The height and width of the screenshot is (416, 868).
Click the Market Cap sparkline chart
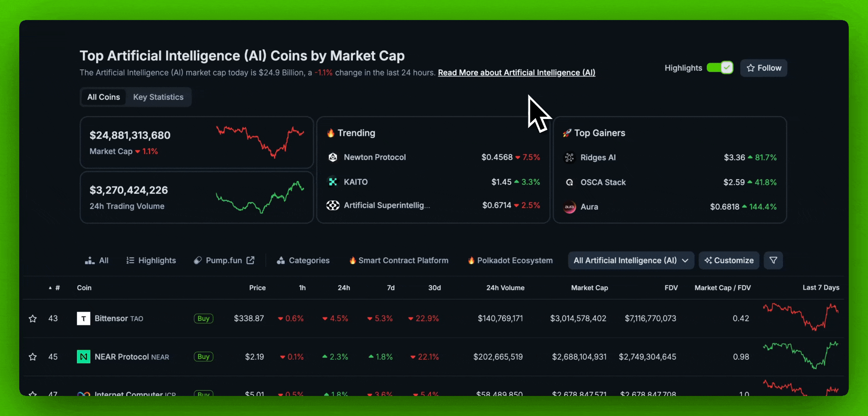pos(260,142)
